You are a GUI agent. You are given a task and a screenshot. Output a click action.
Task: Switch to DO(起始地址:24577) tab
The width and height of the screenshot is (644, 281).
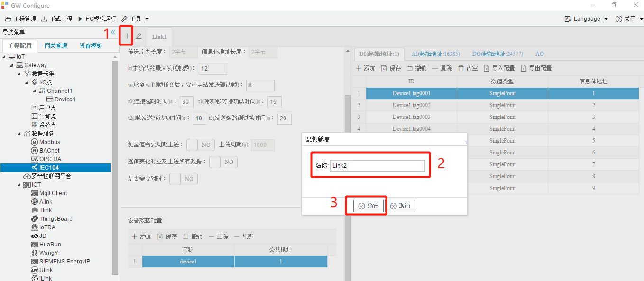coord(497,54)
